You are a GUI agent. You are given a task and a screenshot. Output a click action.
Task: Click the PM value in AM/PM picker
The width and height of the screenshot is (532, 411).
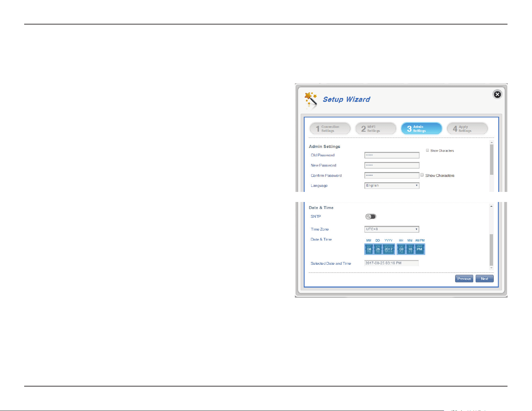click(420, 249)
